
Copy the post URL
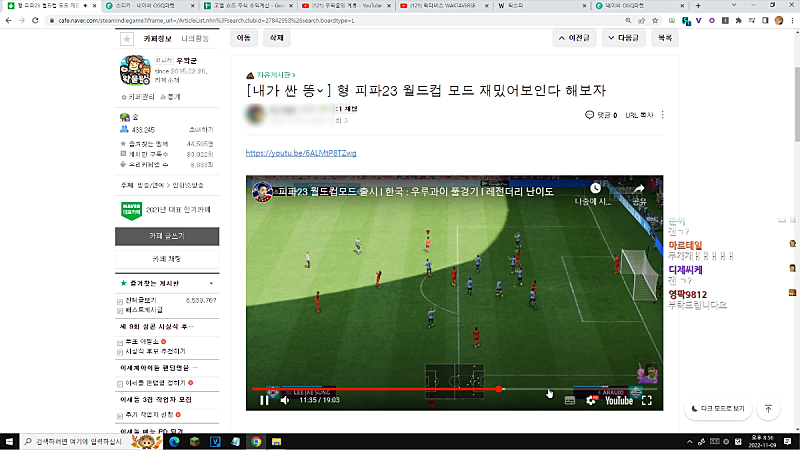pyautogui.click(x=639, y=115)
